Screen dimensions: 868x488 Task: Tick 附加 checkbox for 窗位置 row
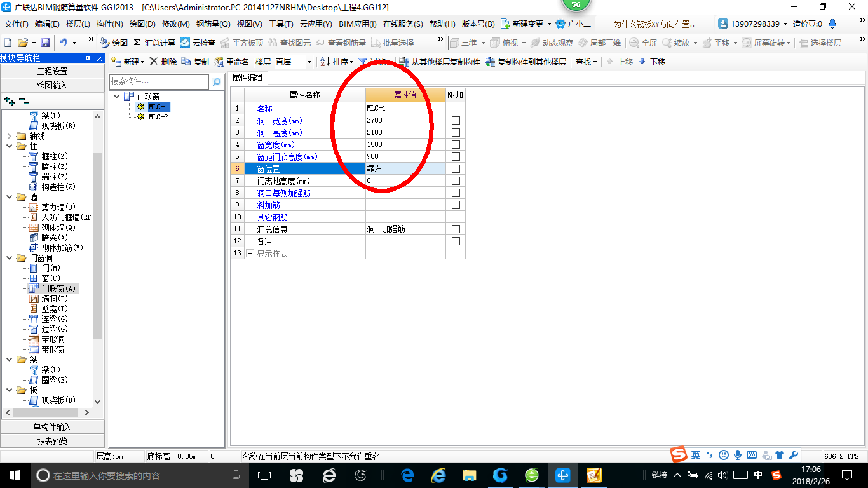coord(456,169)
